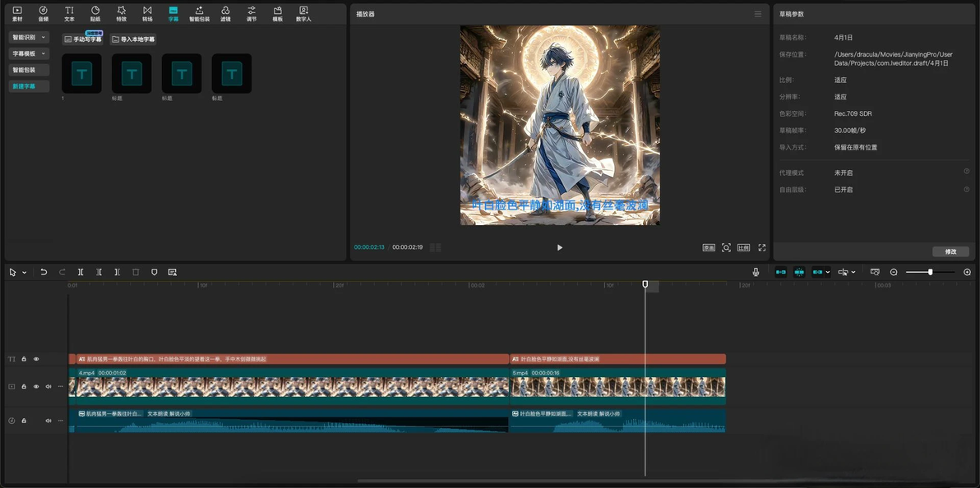Viewport: 980px width, 488px height.
Task: Switch to the 特效 effects tab
Action: click(121, 14)
